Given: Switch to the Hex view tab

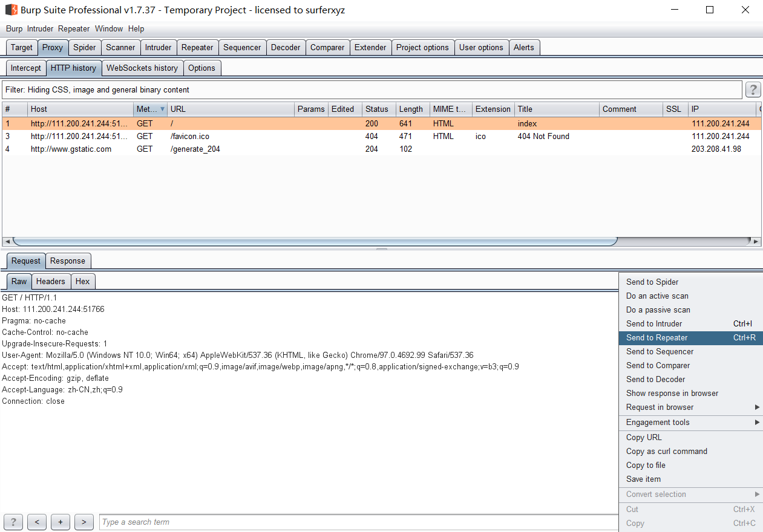Looking at the screenshot, I should coord(83,282).
